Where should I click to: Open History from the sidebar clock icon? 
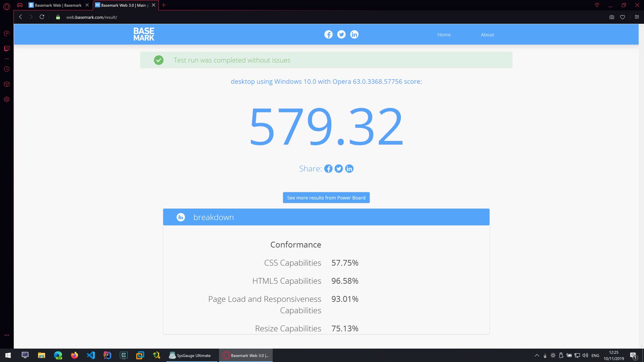click(7, 69)
